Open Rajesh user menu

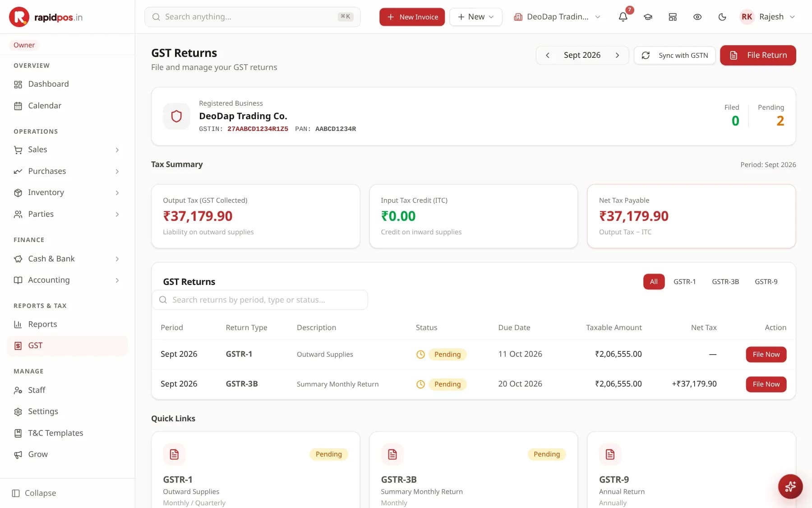[767, 17]
